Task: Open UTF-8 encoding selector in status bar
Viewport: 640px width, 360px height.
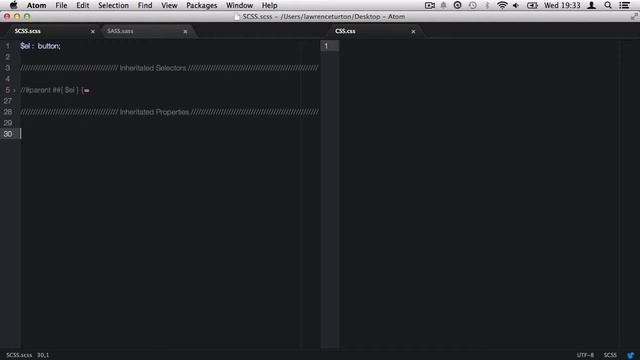Action: [x=585, y=355]
